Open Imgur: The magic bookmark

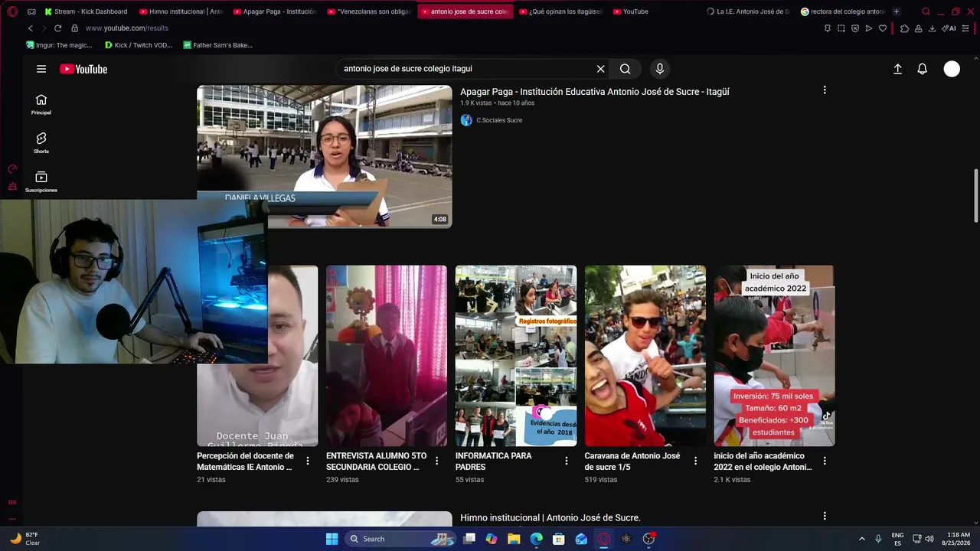pyautogui.click(x=59, y=45)
